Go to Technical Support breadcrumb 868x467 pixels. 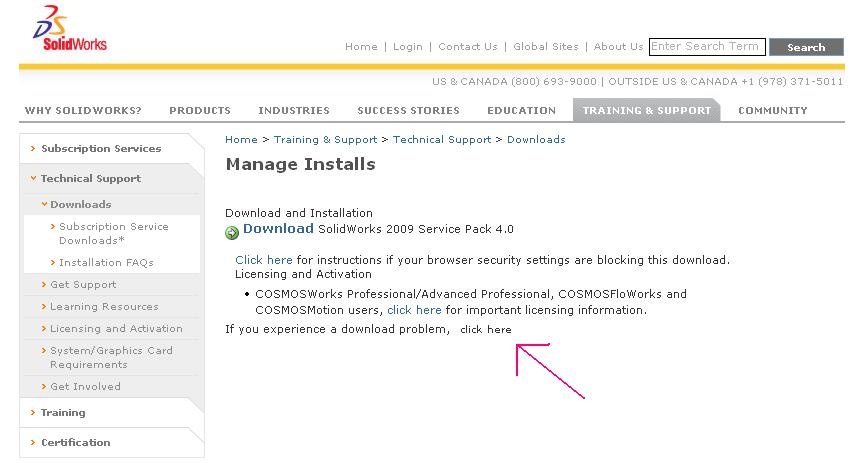(x=442, y=140)
